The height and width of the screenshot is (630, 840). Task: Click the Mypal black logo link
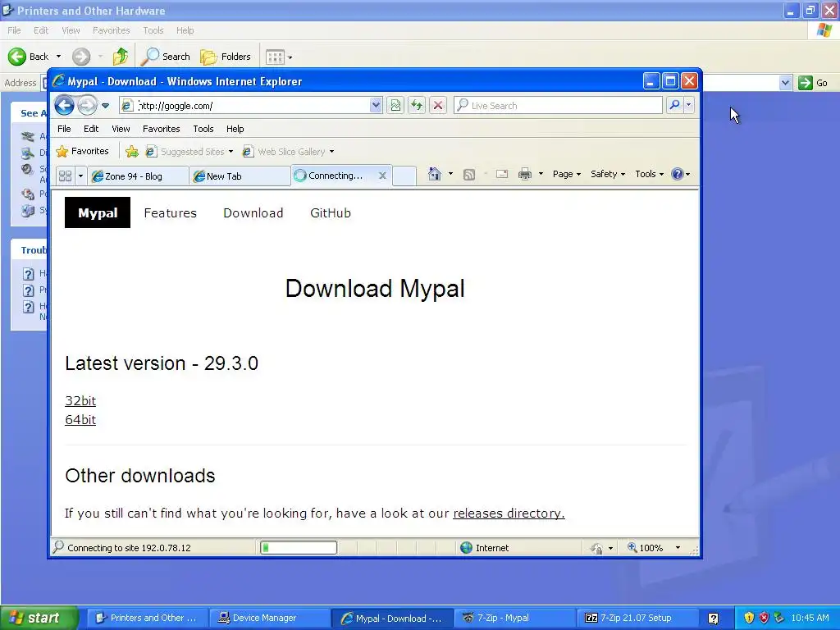coord(98,212)
